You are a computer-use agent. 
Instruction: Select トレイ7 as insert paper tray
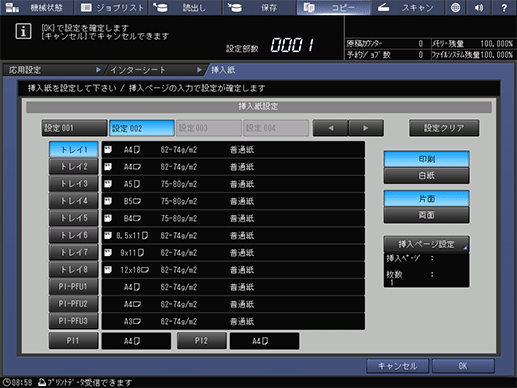(x=74, y=252)
